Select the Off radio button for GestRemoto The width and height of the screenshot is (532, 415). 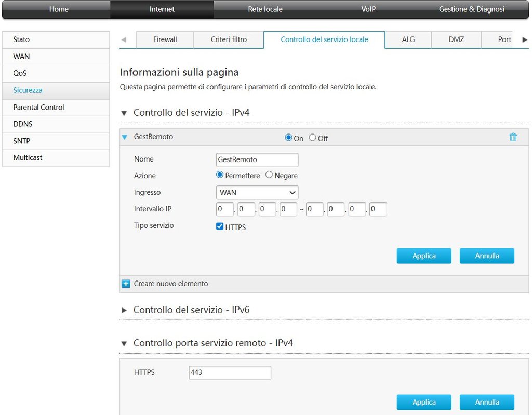pos(312,138)
